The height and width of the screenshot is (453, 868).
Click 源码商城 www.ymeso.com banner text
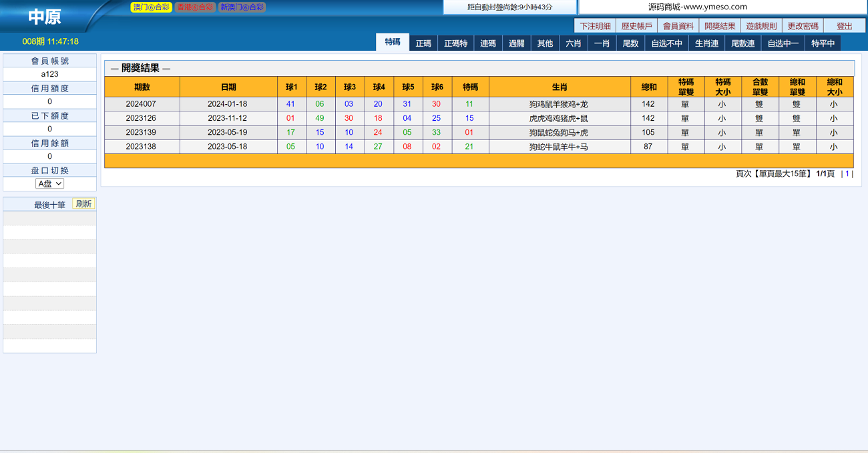coord(698,7)
